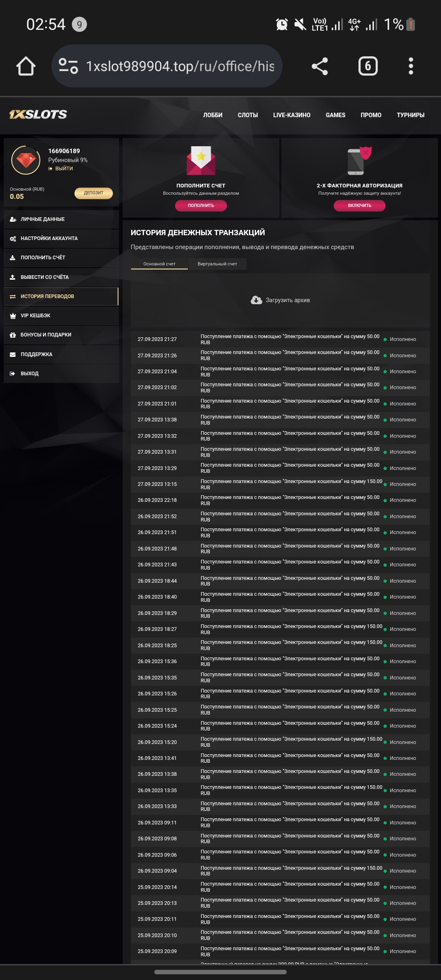
Task: Click the ВЫЙТИ logout link
Action: pyautogui.click(x=64, y=169)
